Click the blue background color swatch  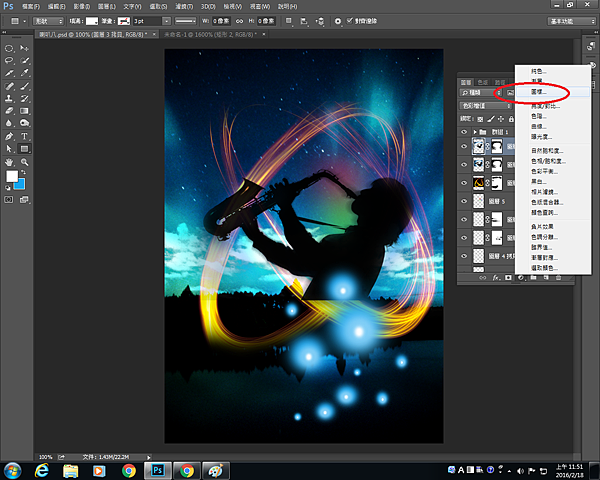pos(19,183)
